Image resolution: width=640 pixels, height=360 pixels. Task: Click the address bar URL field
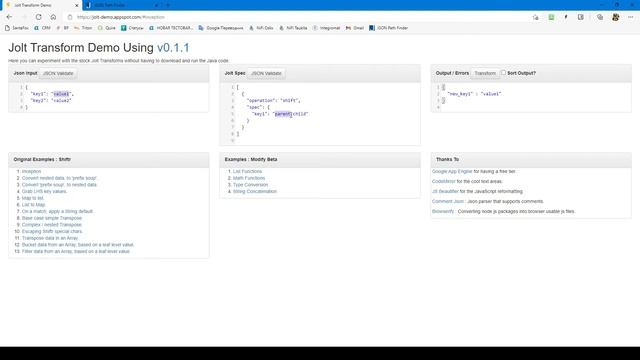click(x=298, y=17)
